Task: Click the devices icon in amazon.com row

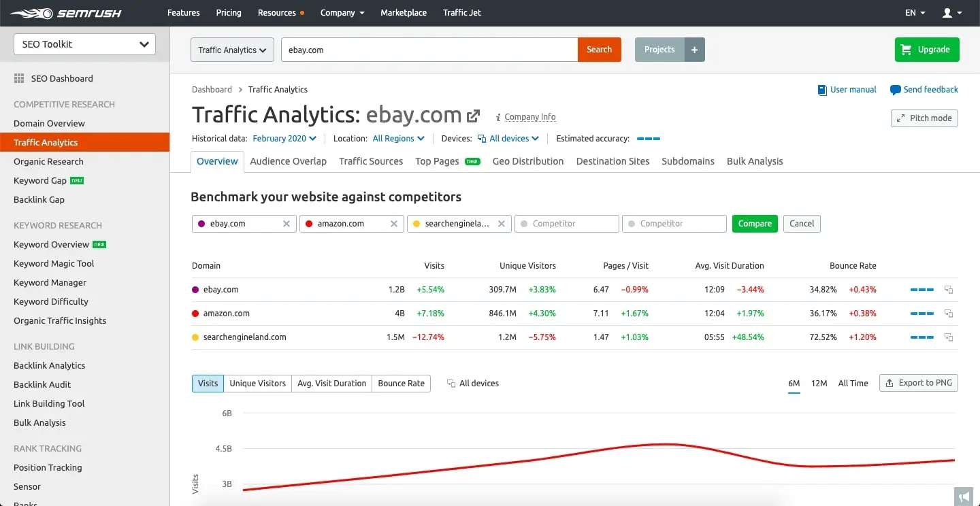Action: pos(949,314)
